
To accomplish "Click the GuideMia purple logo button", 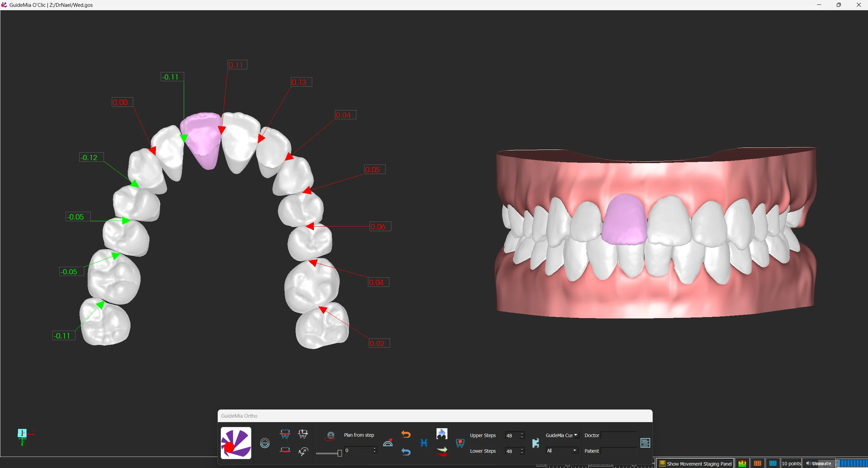I will coord(236,443).
